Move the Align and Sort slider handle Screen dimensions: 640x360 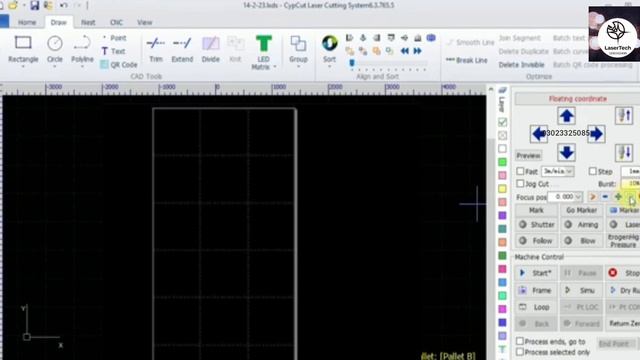pos(352,63)
